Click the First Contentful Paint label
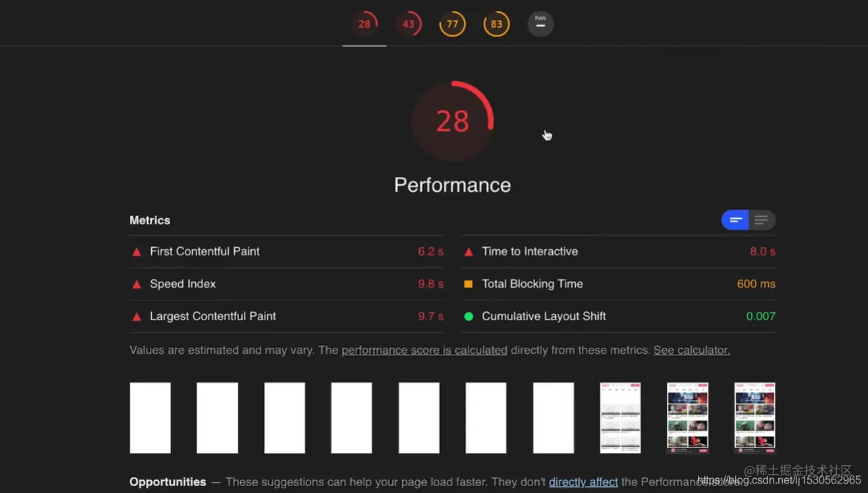This screenshot has height=493, width=868. [x=205, y=251]
